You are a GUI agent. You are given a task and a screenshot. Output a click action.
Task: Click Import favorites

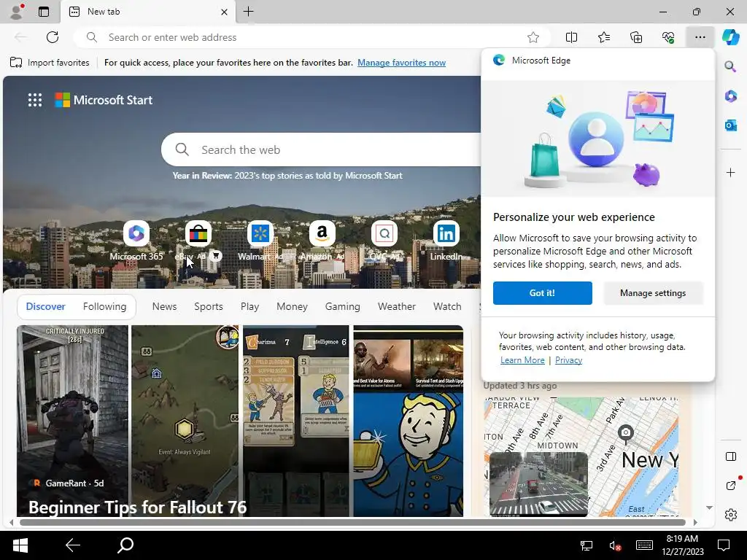(x=50, y=63)
